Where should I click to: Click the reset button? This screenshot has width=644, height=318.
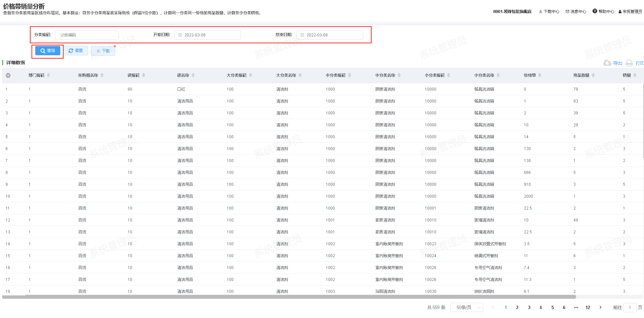pos(76,51)
